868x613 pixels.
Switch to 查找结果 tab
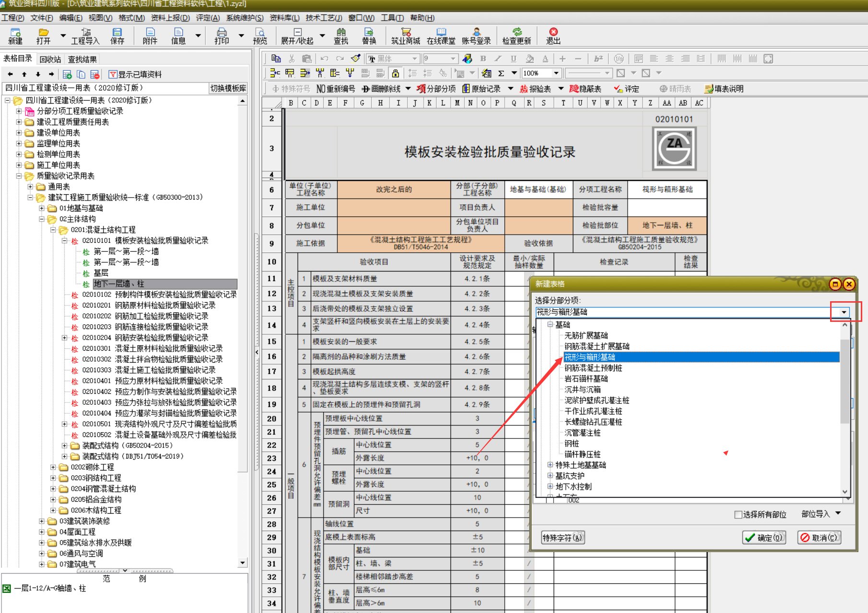pyautogui.click(x=83, y=59)
